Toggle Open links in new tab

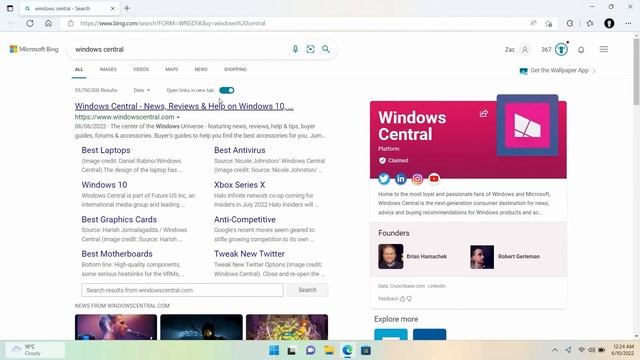(227, 90)
